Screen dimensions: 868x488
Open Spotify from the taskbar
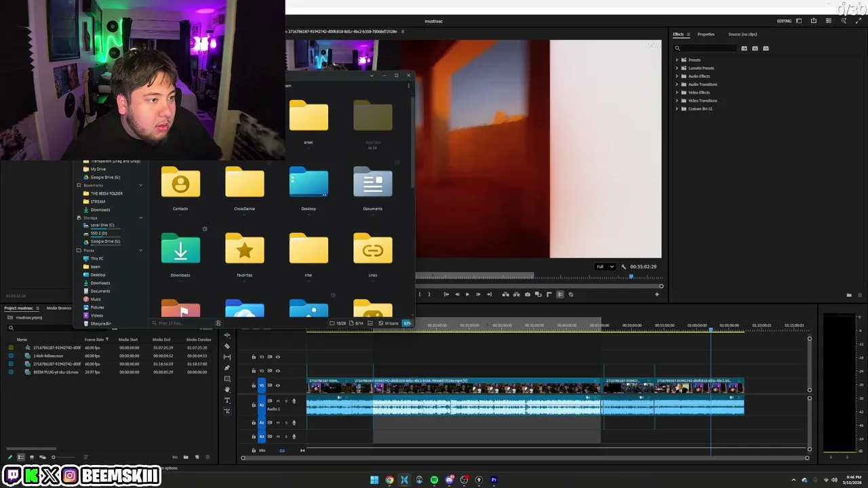(x=434, y=480)
